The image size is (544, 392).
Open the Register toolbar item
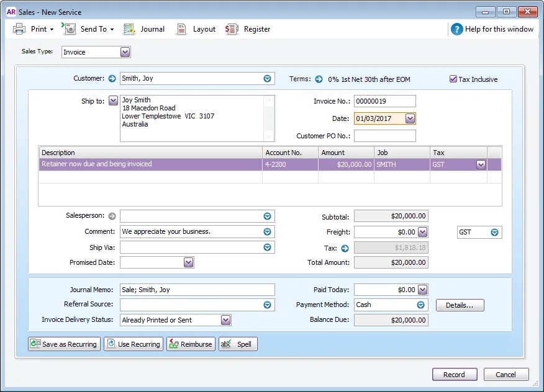pos(247,29)
